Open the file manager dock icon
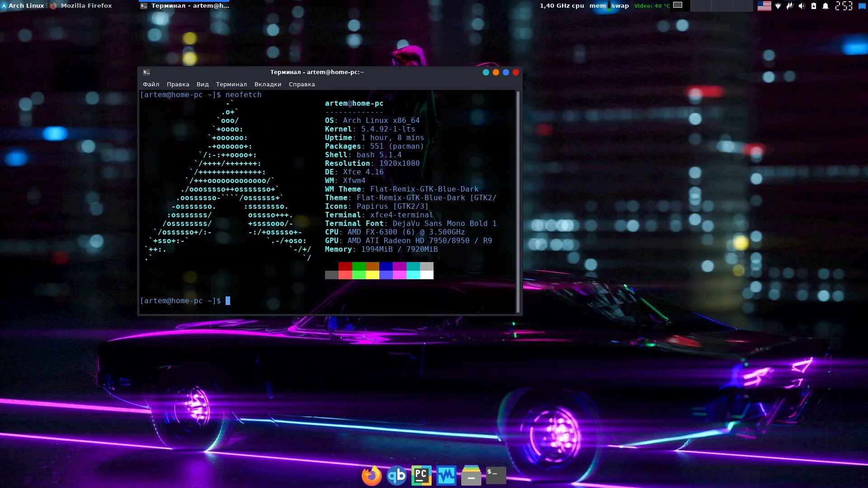 point(471,475)
